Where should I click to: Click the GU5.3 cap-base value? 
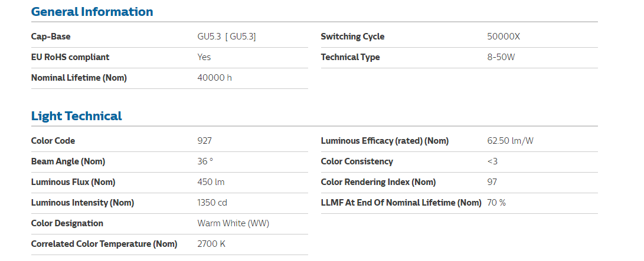[227, 37]
